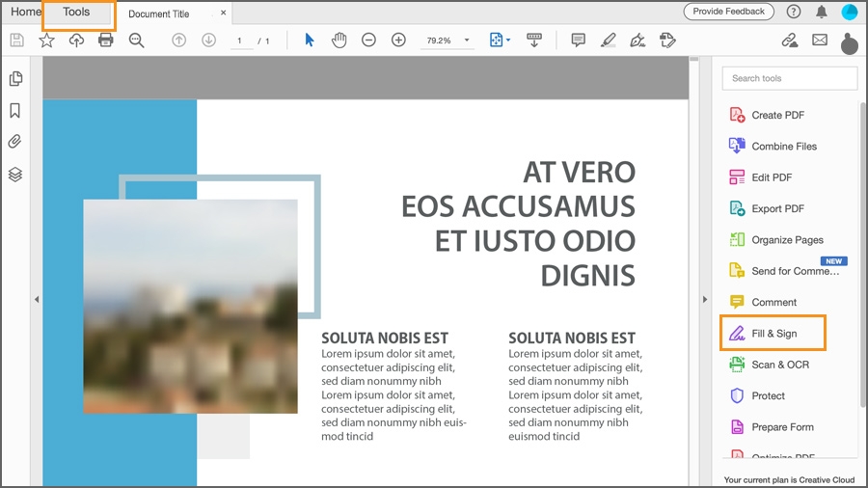This screenshot has width=868, height=488.
Task: Open Create PDF tool
Action: click(767, 115)
